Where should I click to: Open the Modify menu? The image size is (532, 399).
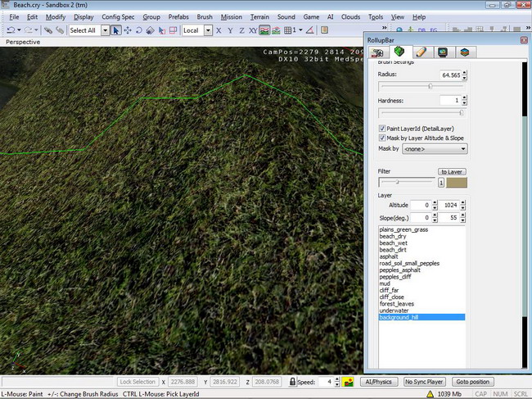point(56,17)
